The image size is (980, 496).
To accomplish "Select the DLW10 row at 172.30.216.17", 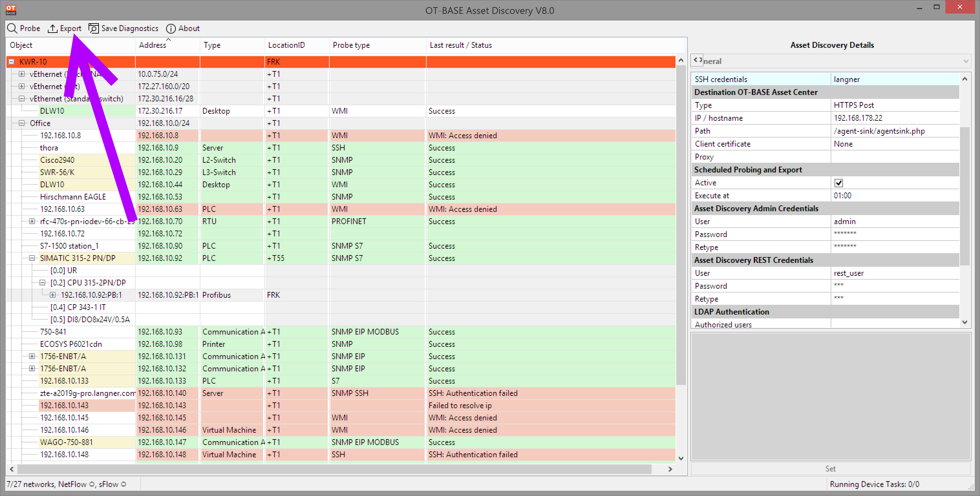I will (x=340, y=111).
